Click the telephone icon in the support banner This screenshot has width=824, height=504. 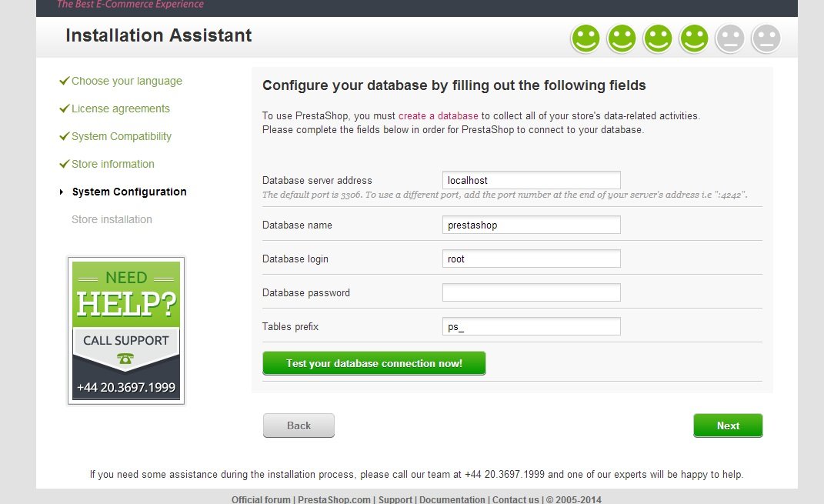point(125,359)
